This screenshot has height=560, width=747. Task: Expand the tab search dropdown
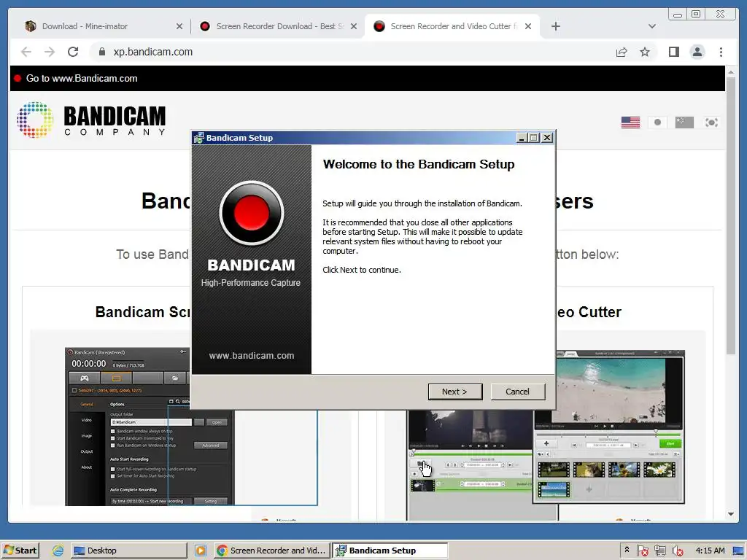click(x=651, y=26)
